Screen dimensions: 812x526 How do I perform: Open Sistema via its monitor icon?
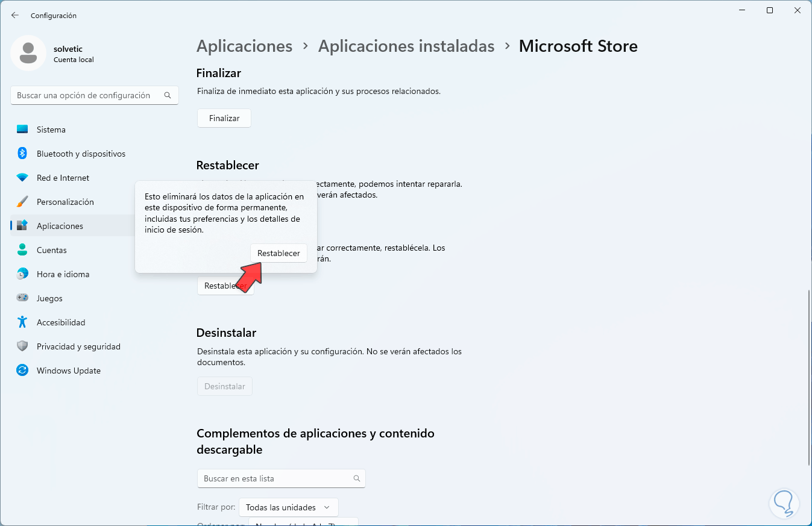click(x=22, y=130)
